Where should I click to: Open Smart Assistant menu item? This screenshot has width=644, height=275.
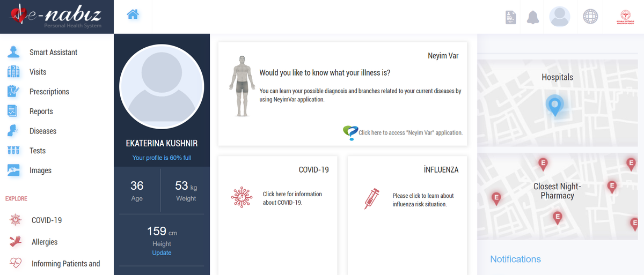click(x=54, y=52)
